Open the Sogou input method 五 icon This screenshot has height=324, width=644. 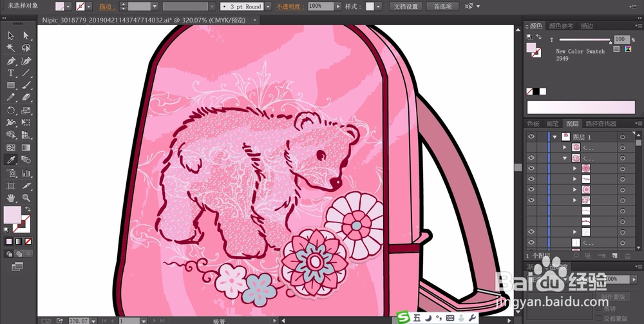pyautogui.click(x=417, y=318)
